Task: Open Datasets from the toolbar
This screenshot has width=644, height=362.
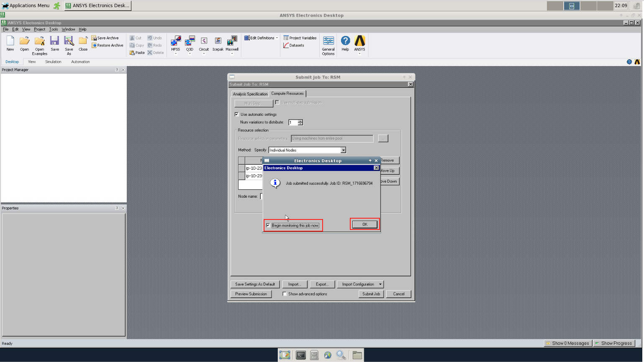Action: click(x=294, y=46)
